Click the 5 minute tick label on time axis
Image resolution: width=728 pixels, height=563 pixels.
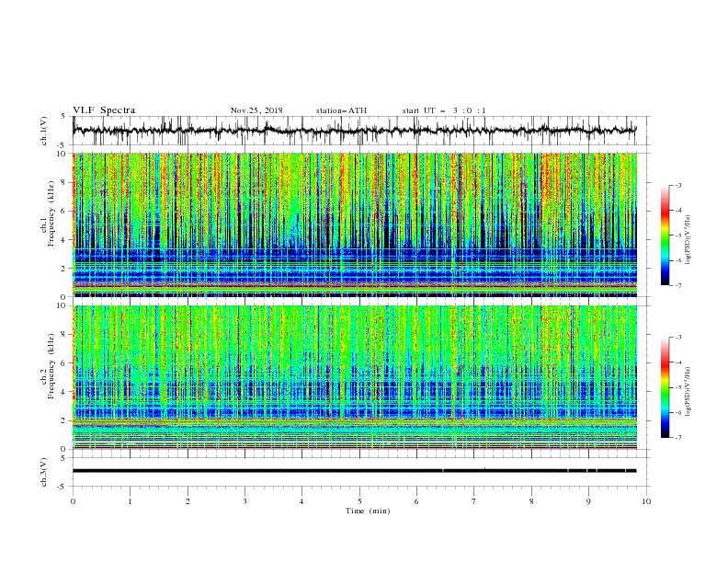(x=359, y=501)
